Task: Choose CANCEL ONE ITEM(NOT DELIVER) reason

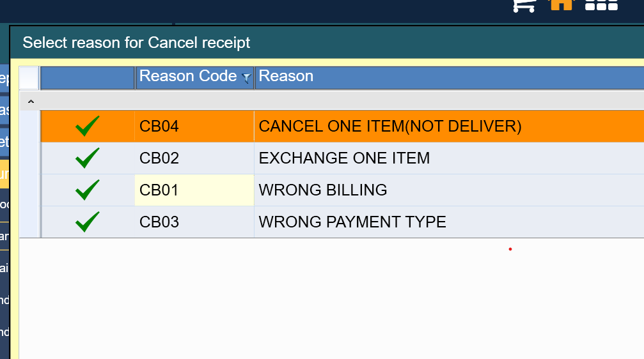Action: pyautogui.click(x=390, y=126)
